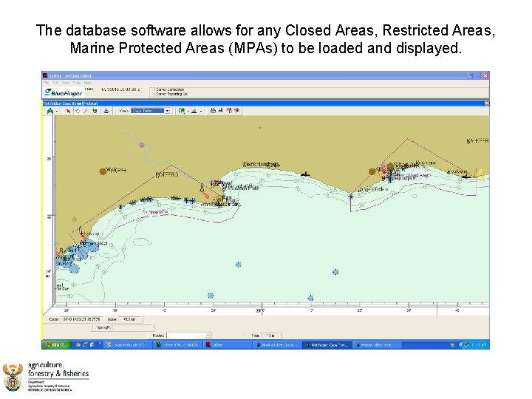Select the blue vessel dot furthest south-west offshore
532x399 pixels.
[x=211, y=296]
